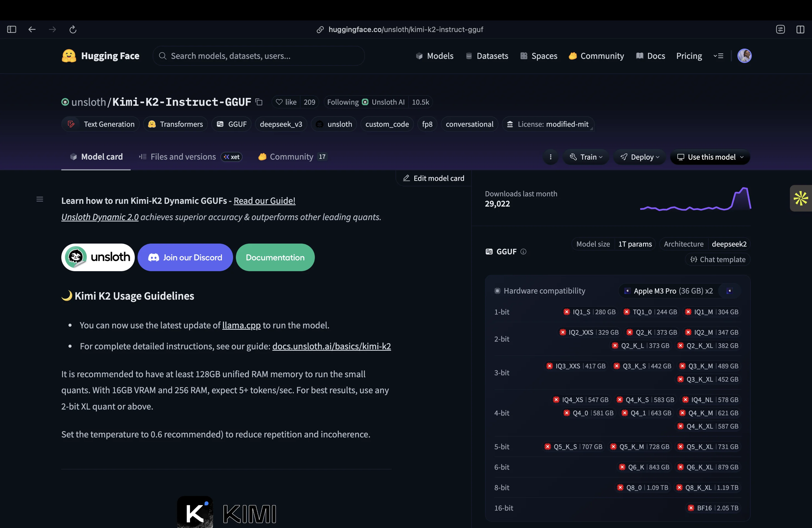The image size is (812, 528).
Task: Open the three-dot more options menu
Action: pos(550,157)
